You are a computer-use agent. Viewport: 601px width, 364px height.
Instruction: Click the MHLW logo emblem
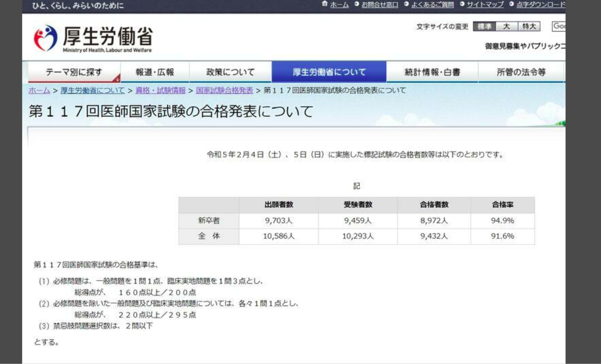[45, 38]
